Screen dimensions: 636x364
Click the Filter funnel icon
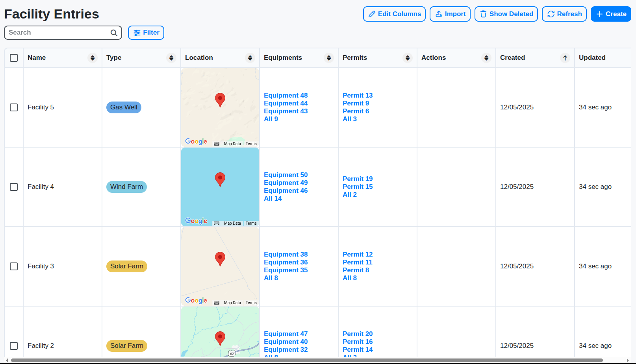click(137, 33)
